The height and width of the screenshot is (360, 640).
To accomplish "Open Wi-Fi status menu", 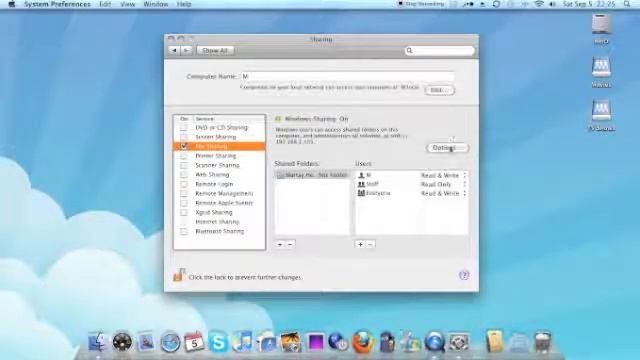I will click(539, 4).
